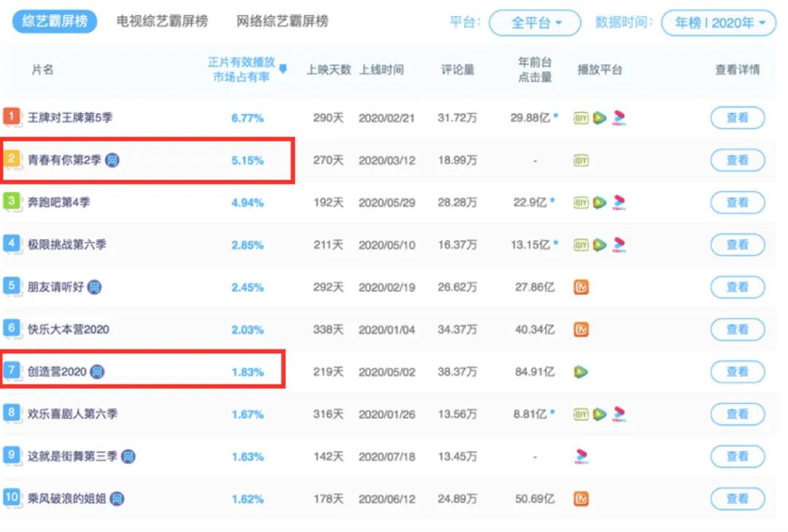Image resolution: width=788 pixels, height=532 pixels.
Task: Click the sort arrow beside 正片有效播放市场占有率
Action: [x=283, y=69]
